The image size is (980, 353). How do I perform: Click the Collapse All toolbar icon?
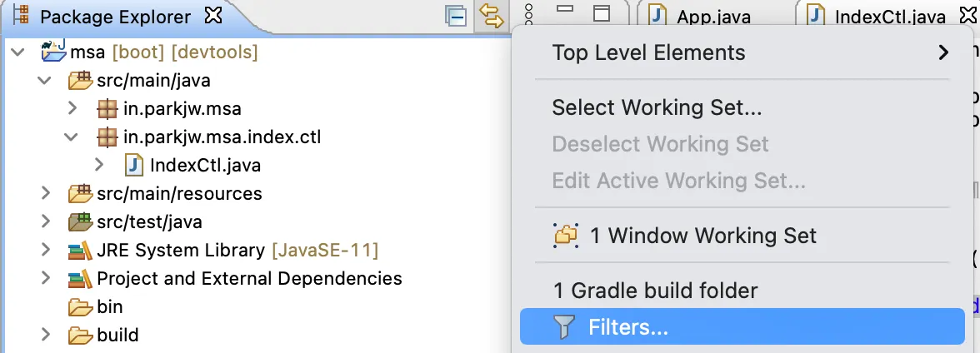tap(457, 17)
